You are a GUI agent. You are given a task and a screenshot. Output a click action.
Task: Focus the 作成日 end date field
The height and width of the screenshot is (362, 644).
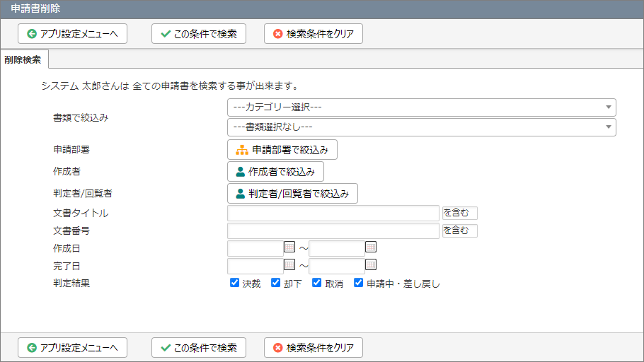336,248
